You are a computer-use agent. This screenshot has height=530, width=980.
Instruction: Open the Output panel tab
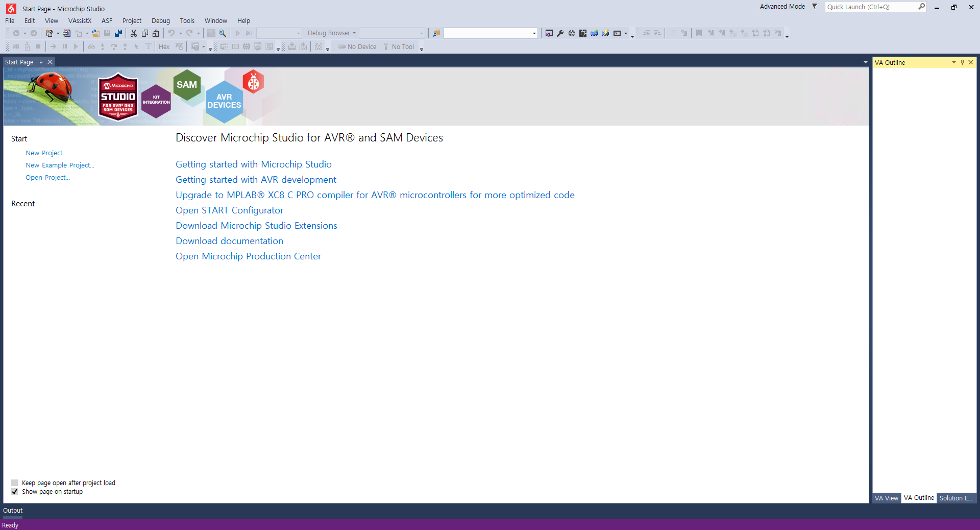click(x=13, y=511)
